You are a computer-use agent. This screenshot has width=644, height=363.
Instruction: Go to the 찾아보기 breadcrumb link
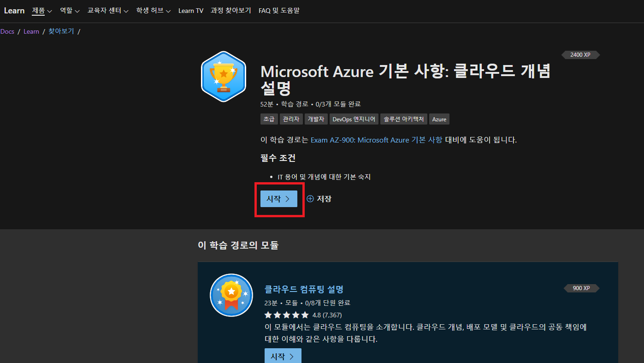click(x=61, y=31)
